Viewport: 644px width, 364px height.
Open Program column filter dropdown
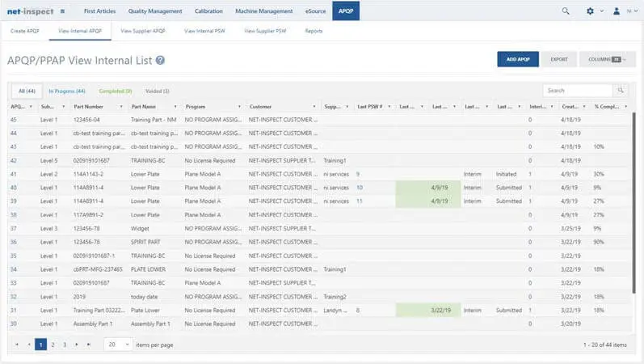[239, 107]
